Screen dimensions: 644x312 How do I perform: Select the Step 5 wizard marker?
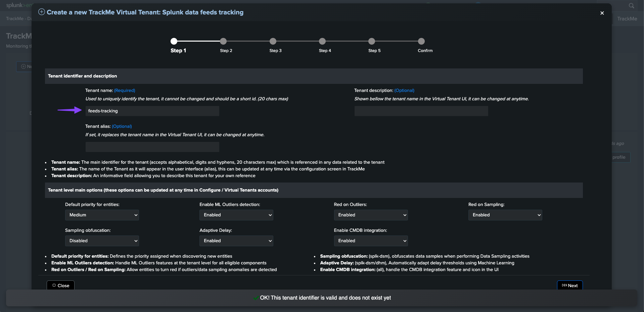tap(372, 41)
